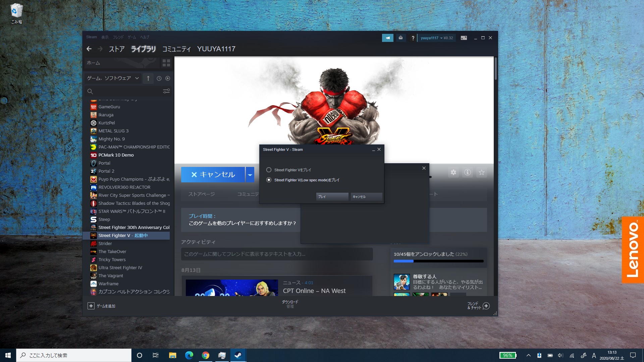Select 'Street Fighter Vをプレイ' radio option
Image resolution: width=644 pixels, height=362 pixels.
click(269, 170)
